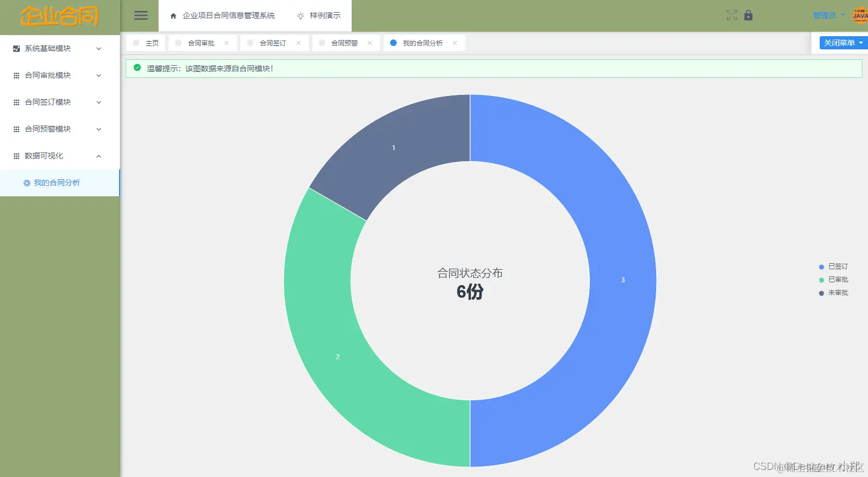Click the 合同状态分布 center title
868x477 pixels.
(x=470, y=273)
